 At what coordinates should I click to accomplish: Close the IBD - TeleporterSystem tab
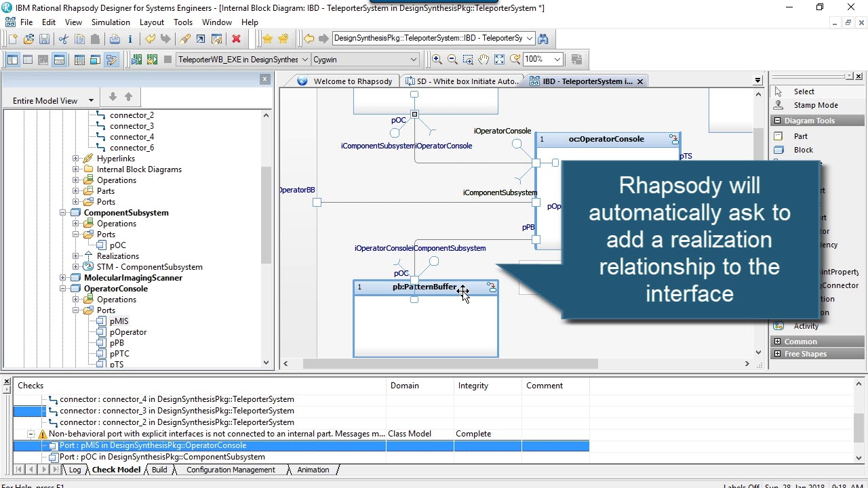click(x=641, y=81)
